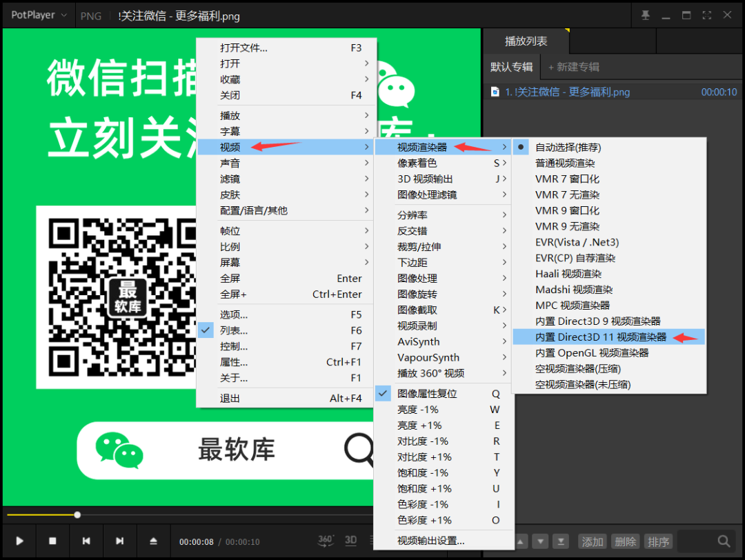Skip to previous track
745x560 pixels.
click(x=86, y=541)
